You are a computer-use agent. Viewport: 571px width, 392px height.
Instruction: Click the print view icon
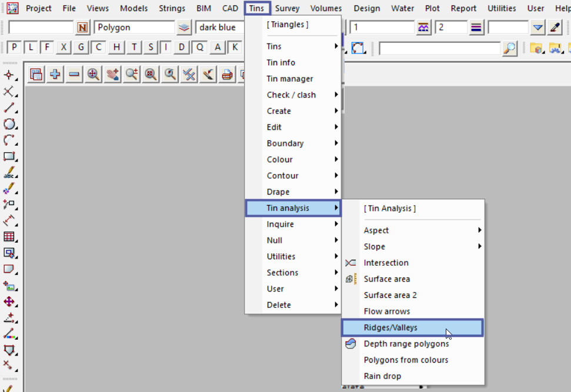pyautogui.click(x=227, y=75)
